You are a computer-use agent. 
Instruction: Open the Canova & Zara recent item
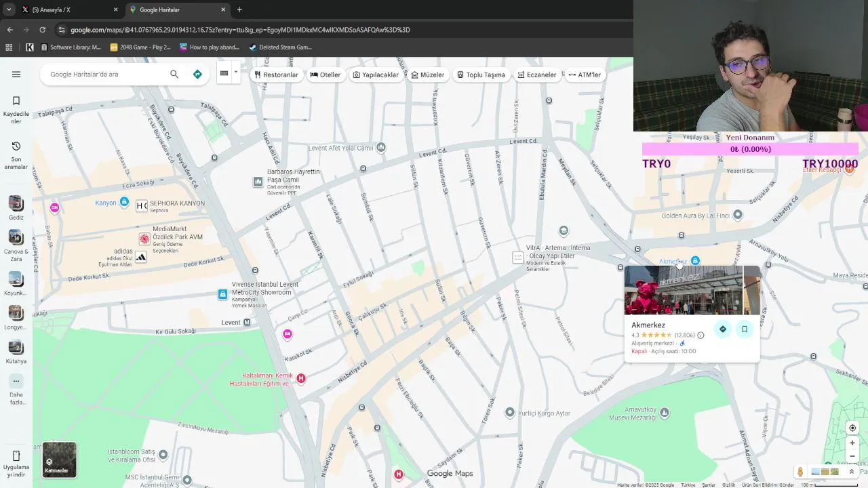click(16, 245)
